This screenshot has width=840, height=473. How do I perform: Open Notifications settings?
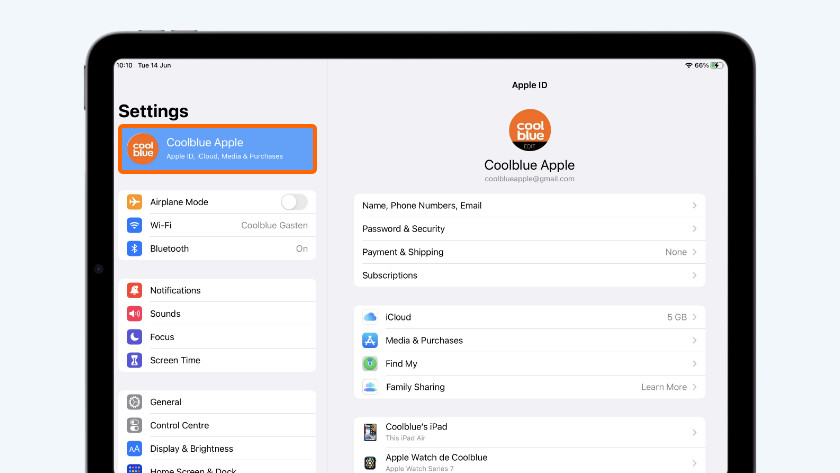217,290
